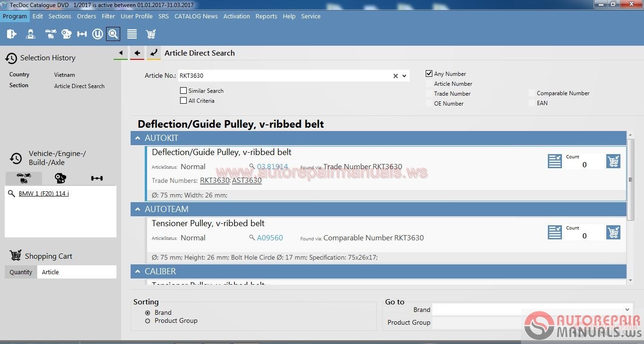Toggle the Article Number checkbox
Screen dimensions: 644x344
coord(429,83)
